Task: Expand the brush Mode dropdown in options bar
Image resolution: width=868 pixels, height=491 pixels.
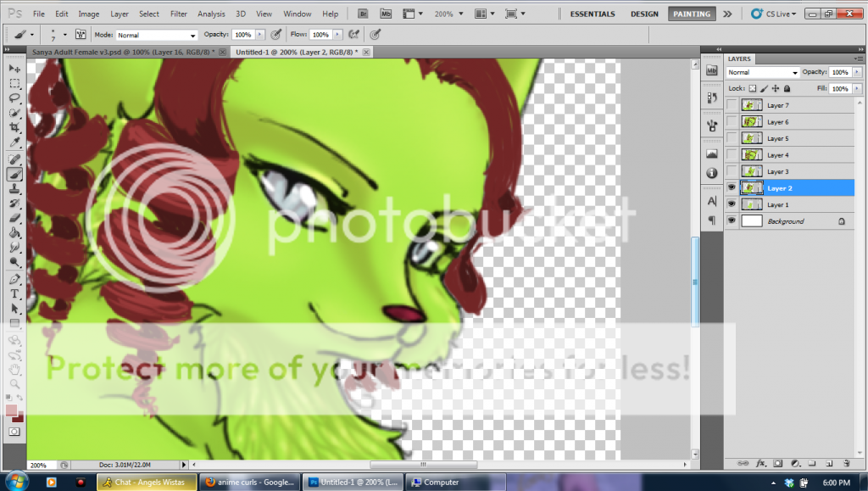Action: tap(156, 35)
